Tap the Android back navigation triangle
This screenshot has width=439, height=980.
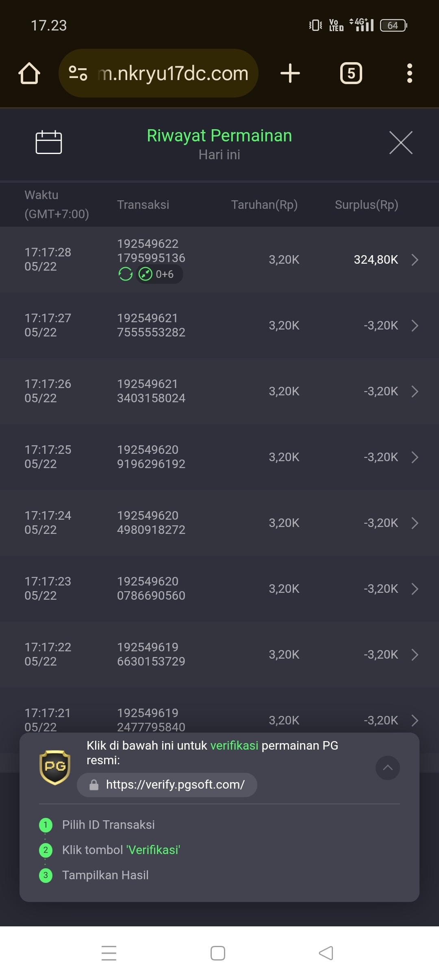[x=326, y=953]
